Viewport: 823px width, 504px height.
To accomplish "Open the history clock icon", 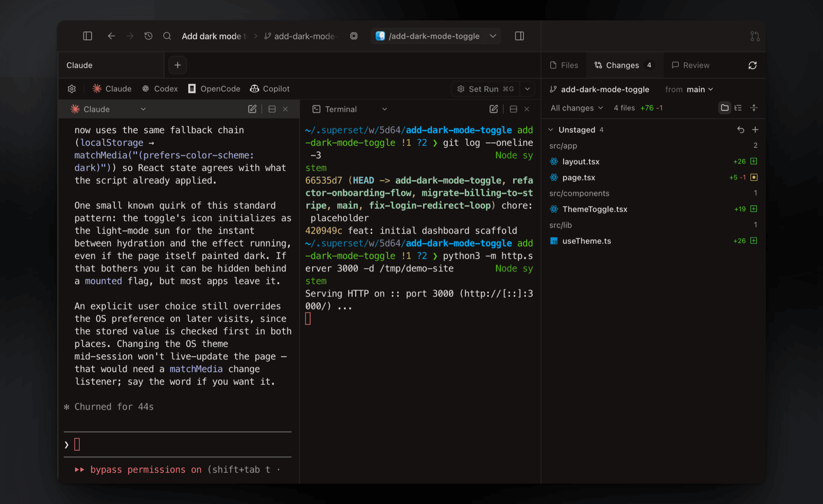I will [x=149, y=36].
